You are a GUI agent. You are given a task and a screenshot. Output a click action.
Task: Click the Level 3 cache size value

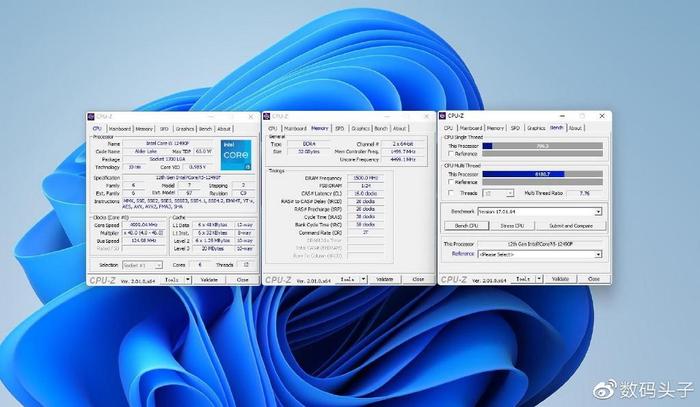(x=212, y=249)
